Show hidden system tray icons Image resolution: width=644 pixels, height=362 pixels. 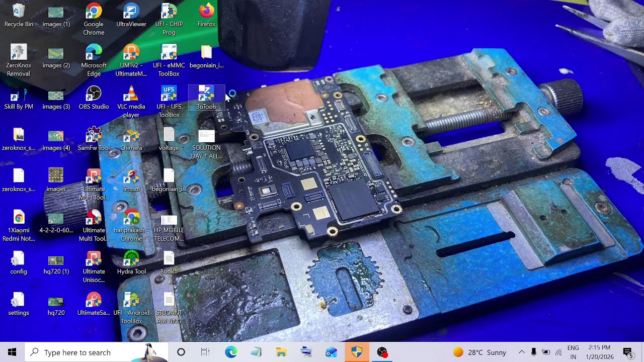click(x=521, y=352)
